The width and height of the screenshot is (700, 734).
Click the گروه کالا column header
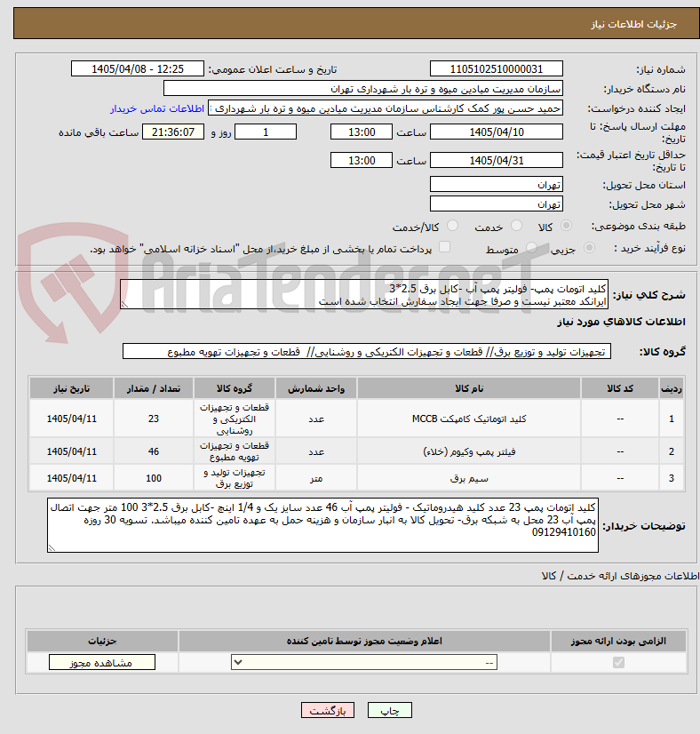(x=235, y=388)
